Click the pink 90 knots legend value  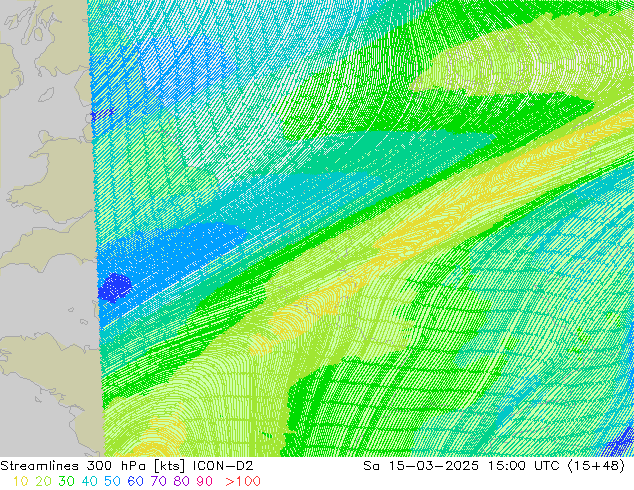[205, 481]
